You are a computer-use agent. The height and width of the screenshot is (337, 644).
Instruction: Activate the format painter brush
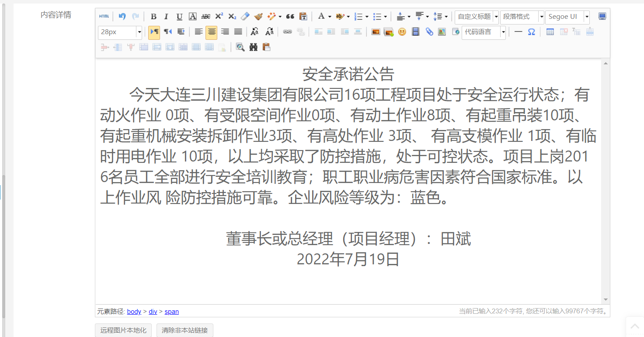coord(258,17)
